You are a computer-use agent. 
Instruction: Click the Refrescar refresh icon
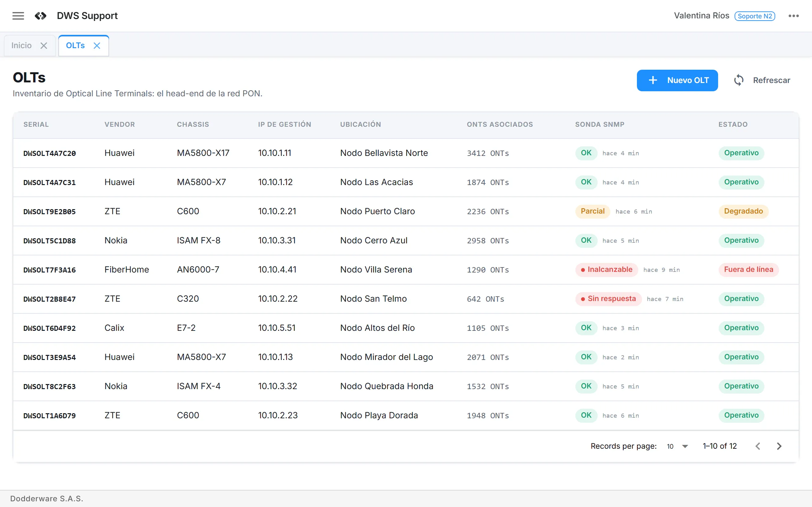tap(738, 80)
